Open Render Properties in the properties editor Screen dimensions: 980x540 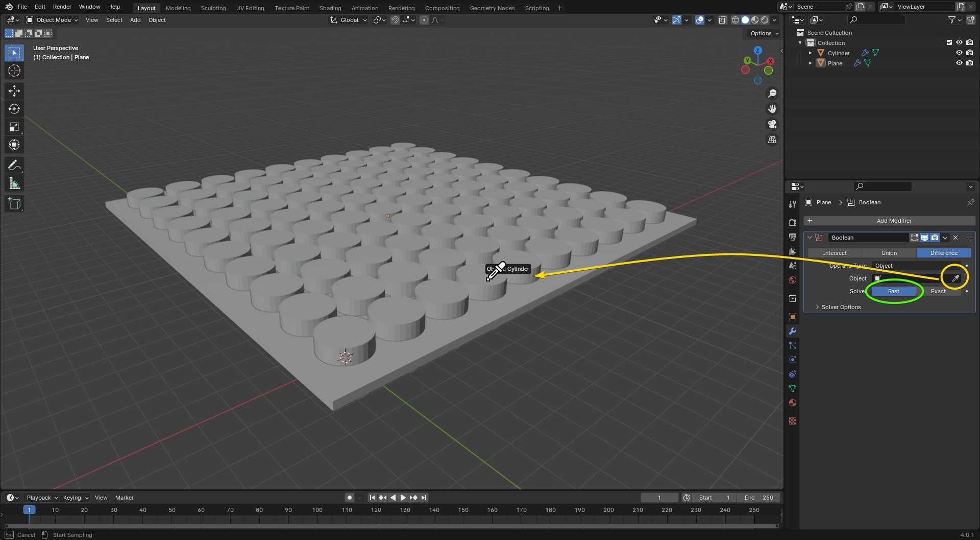point(792,222)
